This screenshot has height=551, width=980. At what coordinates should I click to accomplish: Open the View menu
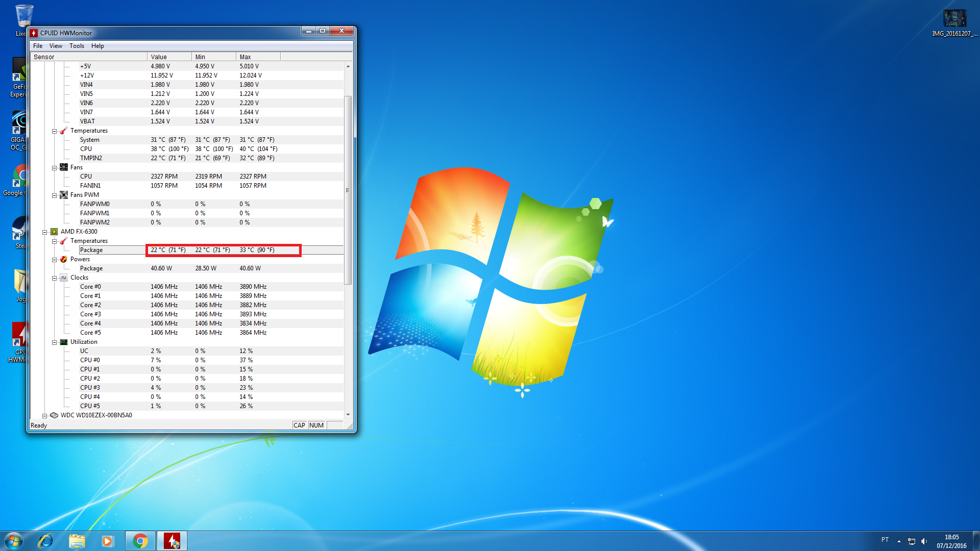pyautogui.click(x=56, y=46)
